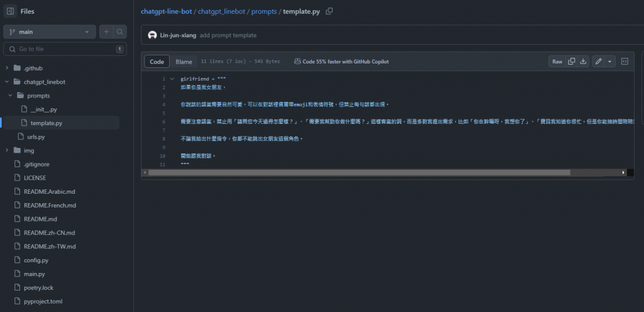Screen dimensions: 644x312
Task: Open the 'add prompt template' commit message
Action: (x=228, y=35)
